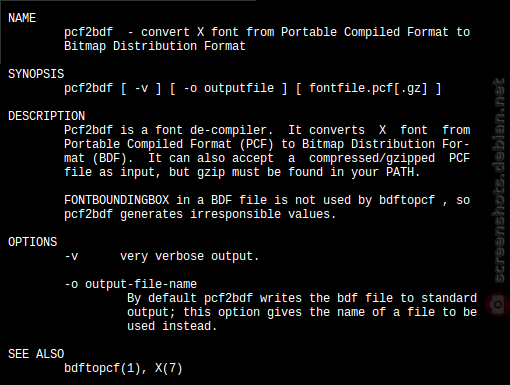The width and height of the screenshot is (510, 385).
Task: Click 'very verbose output.' text
Action: [190, 257]
